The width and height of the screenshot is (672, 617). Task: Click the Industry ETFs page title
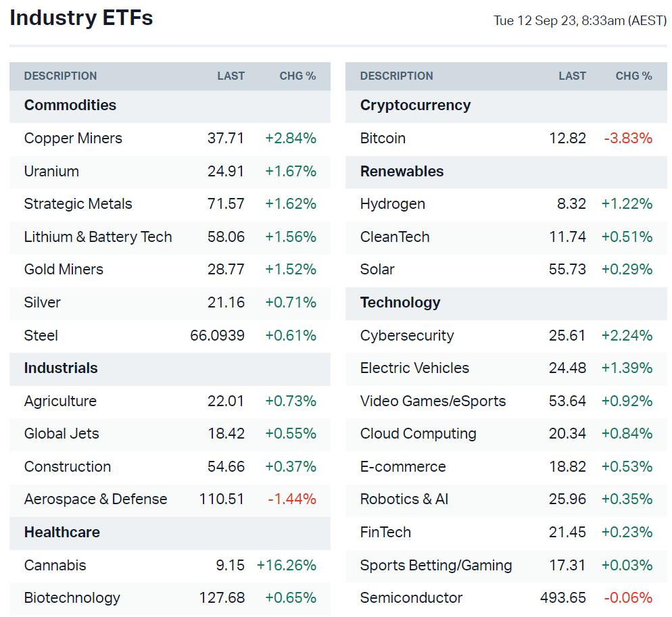[81, 18]
